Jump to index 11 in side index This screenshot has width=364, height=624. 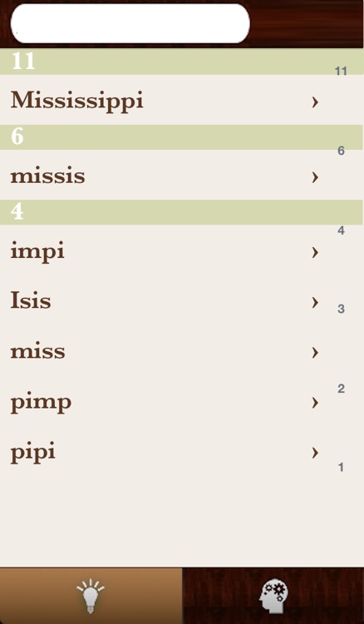click(x=341, y=72)
